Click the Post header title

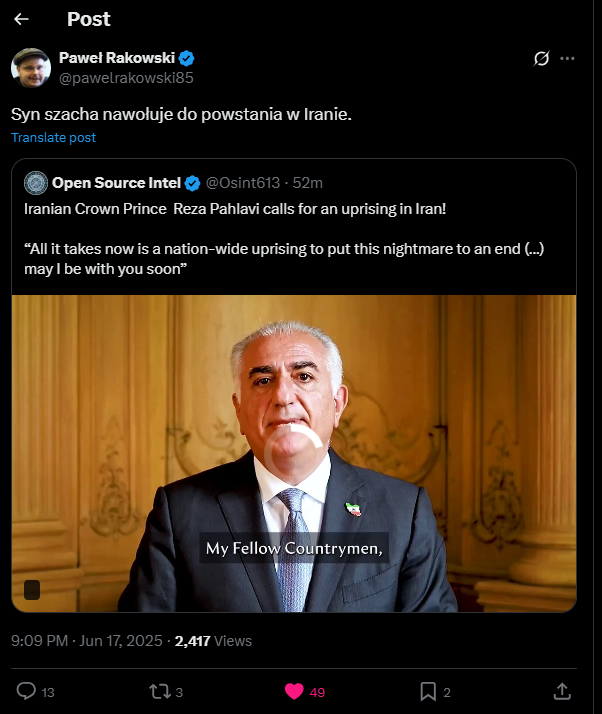(88, 19)
